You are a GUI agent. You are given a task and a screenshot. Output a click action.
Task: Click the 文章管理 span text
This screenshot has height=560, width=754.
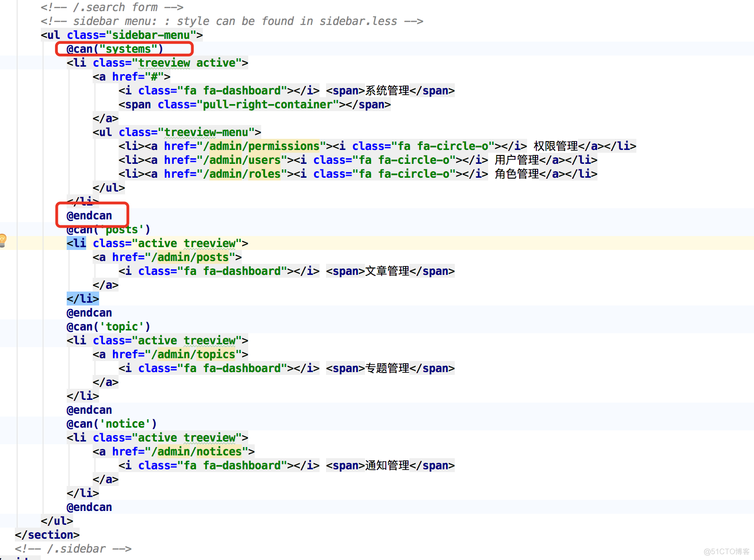(387, 271)
